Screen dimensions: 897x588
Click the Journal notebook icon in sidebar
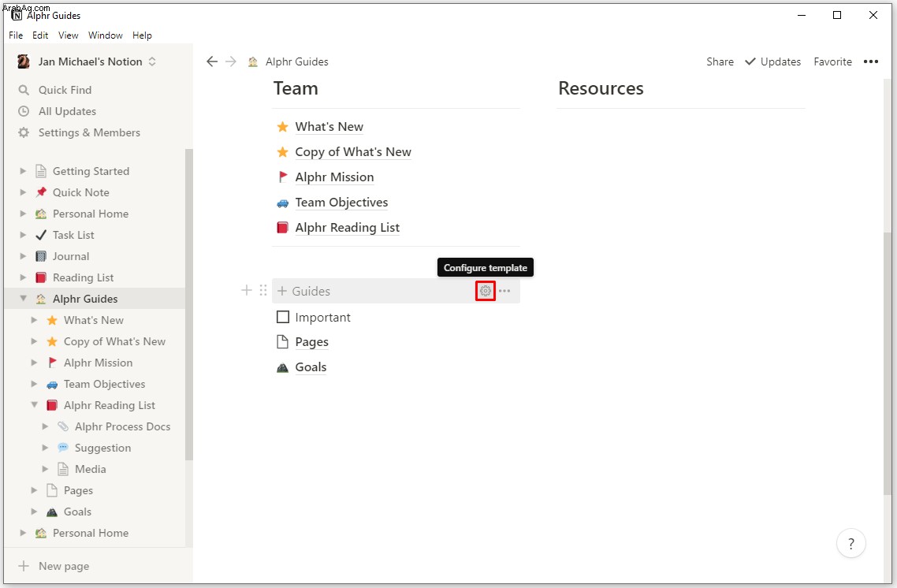[41, 256]
